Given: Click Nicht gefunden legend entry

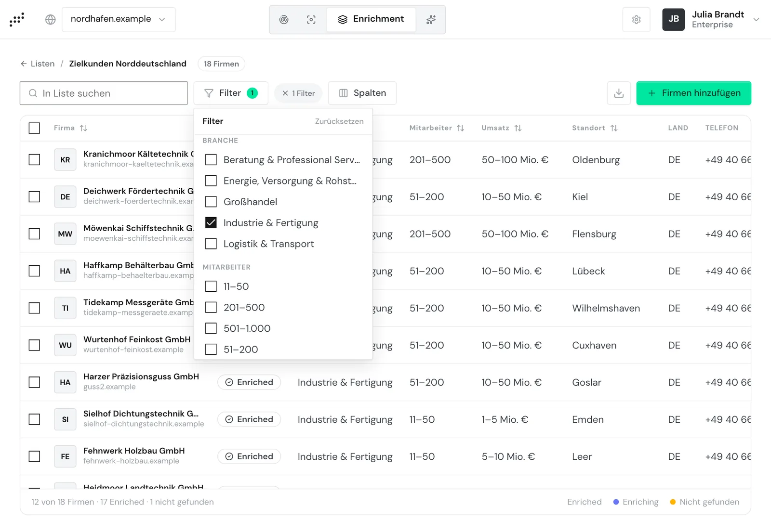Looking at the screenshot, I should coord(705,502).
